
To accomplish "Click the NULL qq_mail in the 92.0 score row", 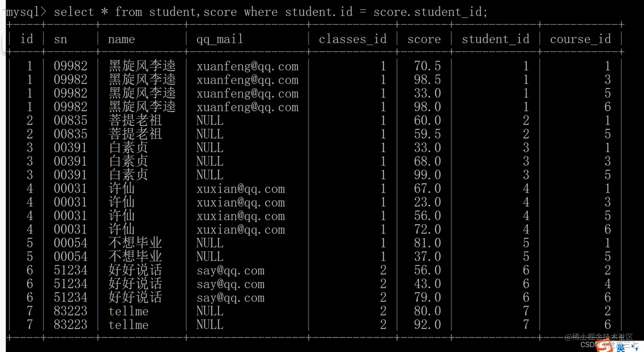I will pos(210,325).
